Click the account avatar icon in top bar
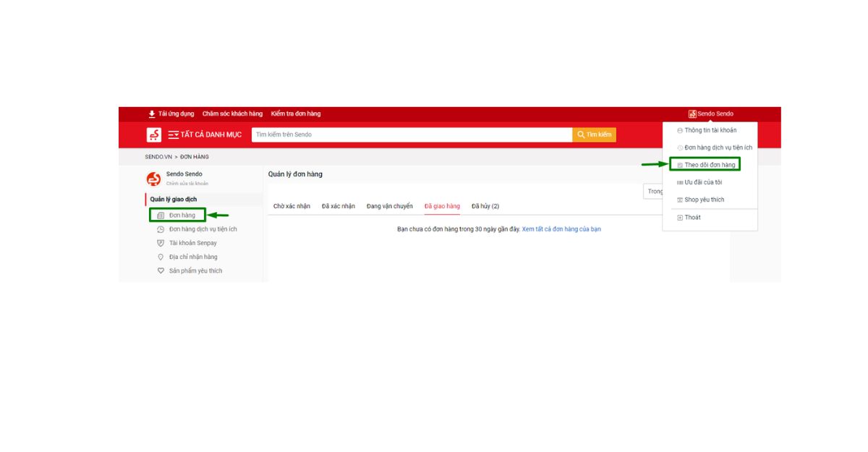Screen dimensions: 868x452 click(x=692, y=114)
